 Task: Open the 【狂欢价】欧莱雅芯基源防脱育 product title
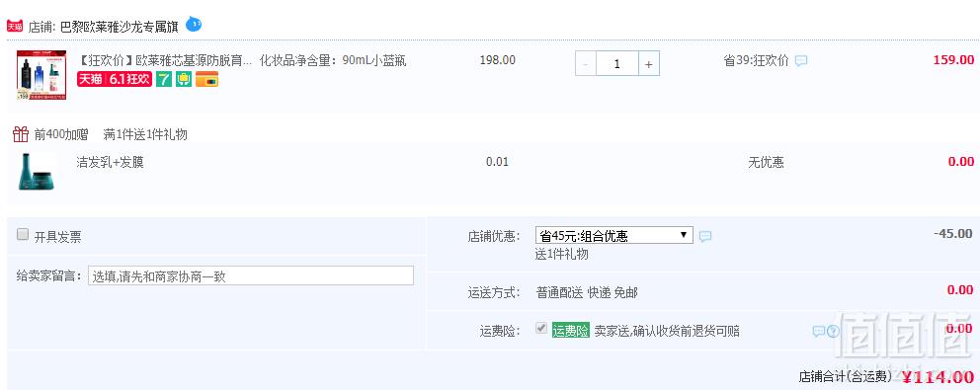click(164, 60)
